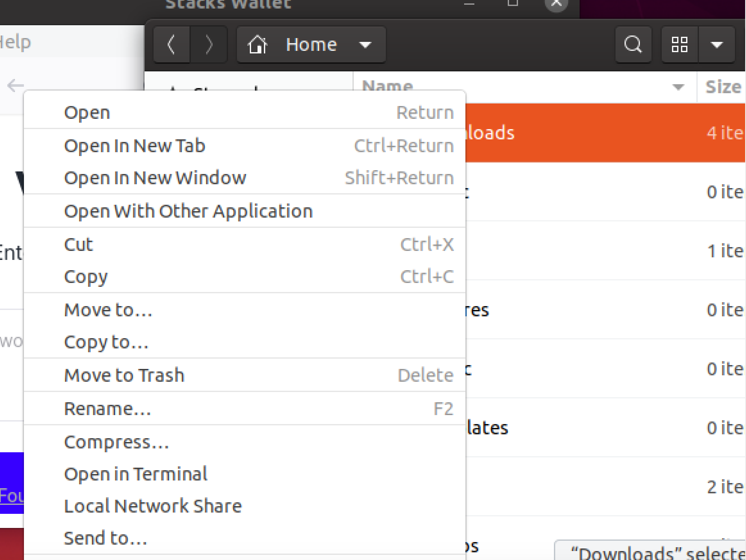
Task: Open search in the Files toolbar
Action: pyautogui.click(x=633, y=44)
